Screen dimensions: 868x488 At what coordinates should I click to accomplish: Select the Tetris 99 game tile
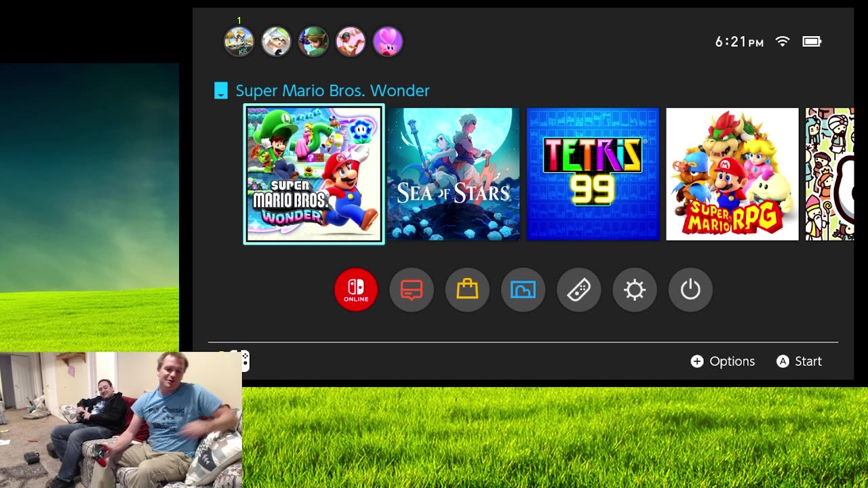click(x=593, y=174)
